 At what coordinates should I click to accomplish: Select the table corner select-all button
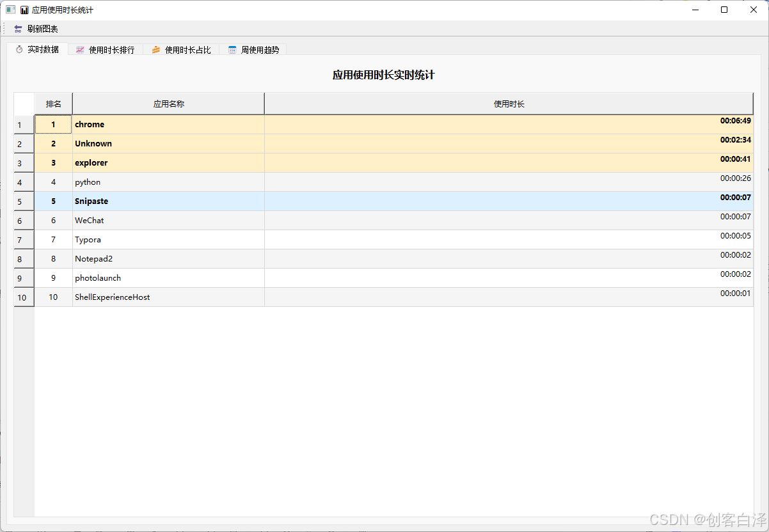coord(24,104)
